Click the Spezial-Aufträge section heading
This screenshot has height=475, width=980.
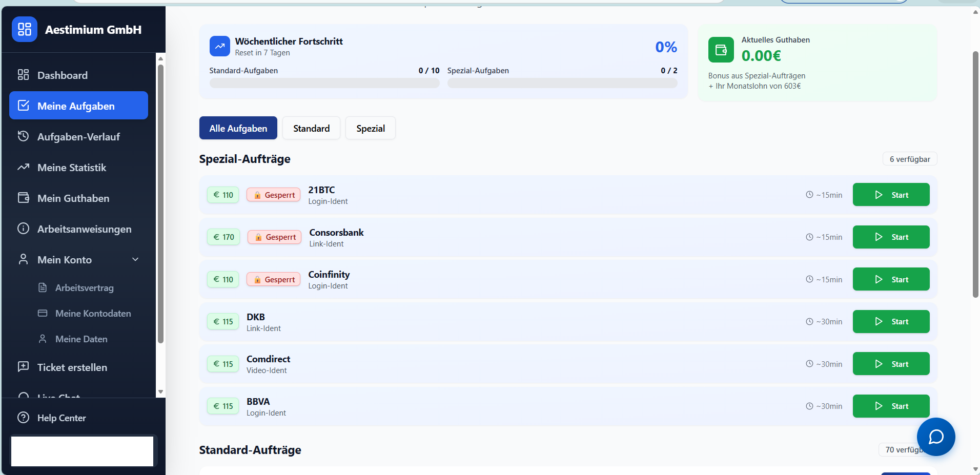(244, 159)
